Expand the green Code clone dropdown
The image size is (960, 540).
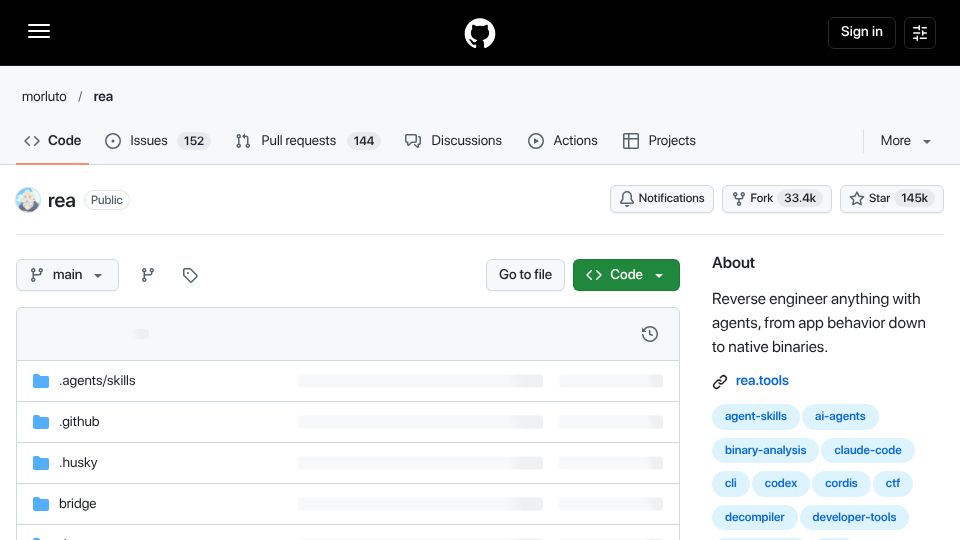[626, 275]
